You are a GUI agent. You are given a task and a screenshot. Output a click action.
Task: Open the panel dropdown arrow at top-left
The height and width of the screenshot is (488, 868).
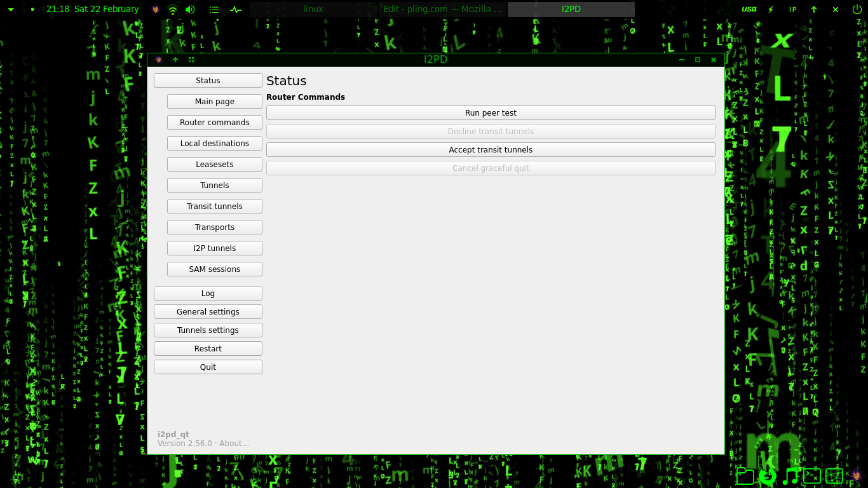click(11, 10)
